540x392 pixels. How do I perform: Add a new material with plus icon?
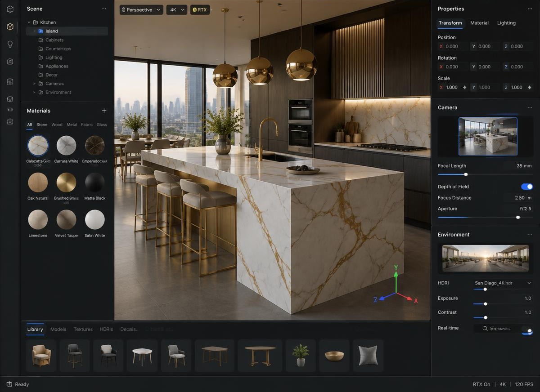pyautogui.click(x=104, y=111)
